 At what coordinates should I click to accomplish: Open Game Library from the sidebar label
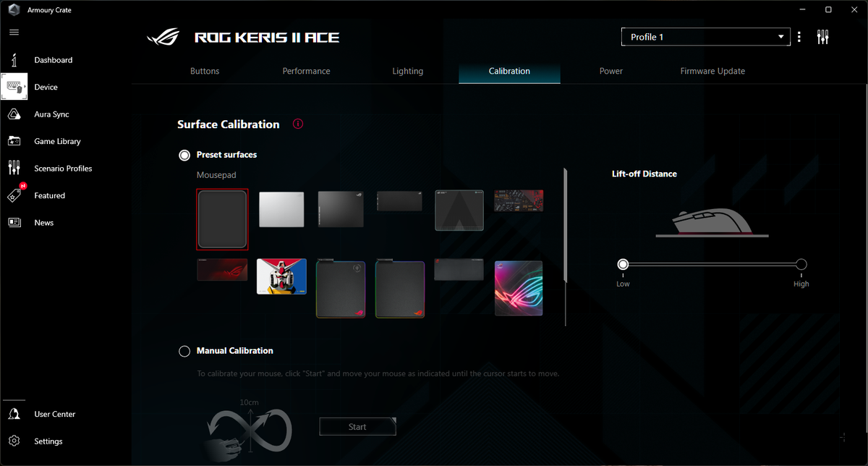57,141
